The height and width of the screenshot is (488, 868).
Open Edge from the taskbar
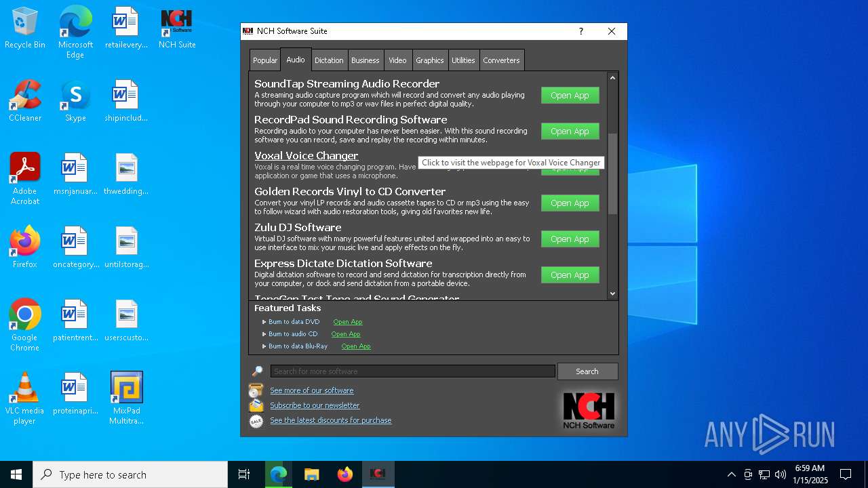278,474
